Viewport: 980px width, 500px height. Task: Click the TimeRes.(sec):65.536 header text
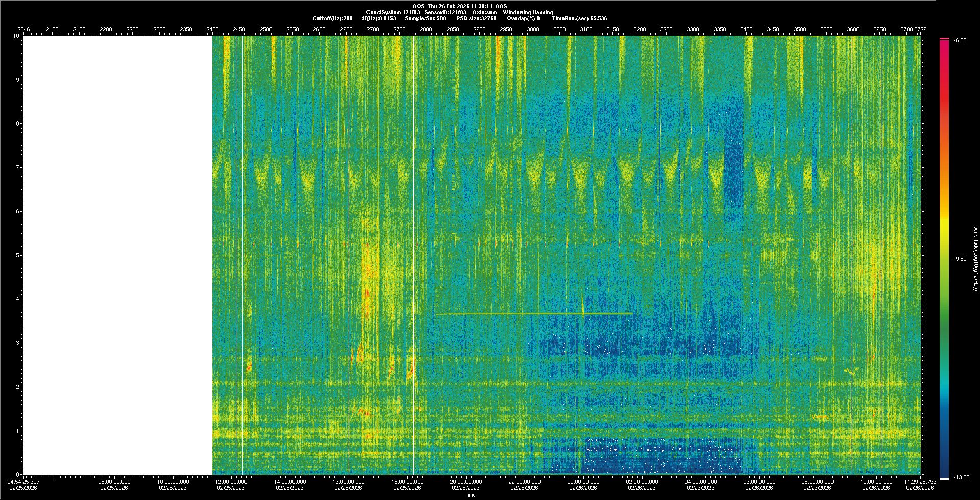point(579,19)
